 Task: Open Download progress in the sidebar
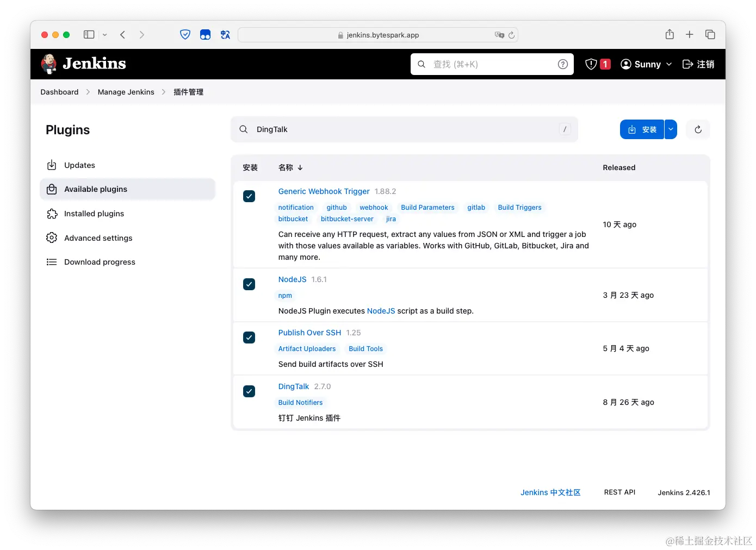pyautogui.click(x=128, y=262)
